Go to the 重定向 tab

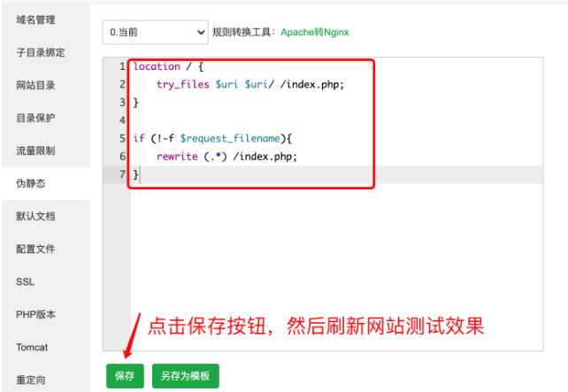point(30,380)
